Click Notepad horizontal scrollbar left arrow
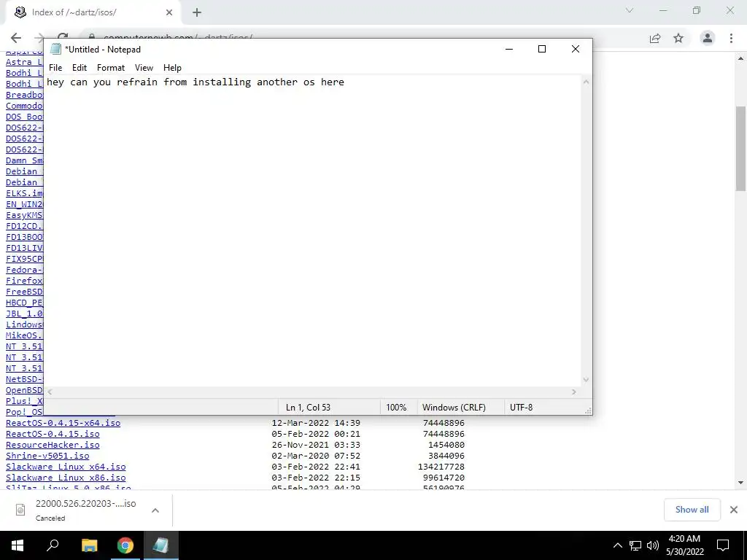The height and width of the screenshot is (560, 747). coord(50,392)
